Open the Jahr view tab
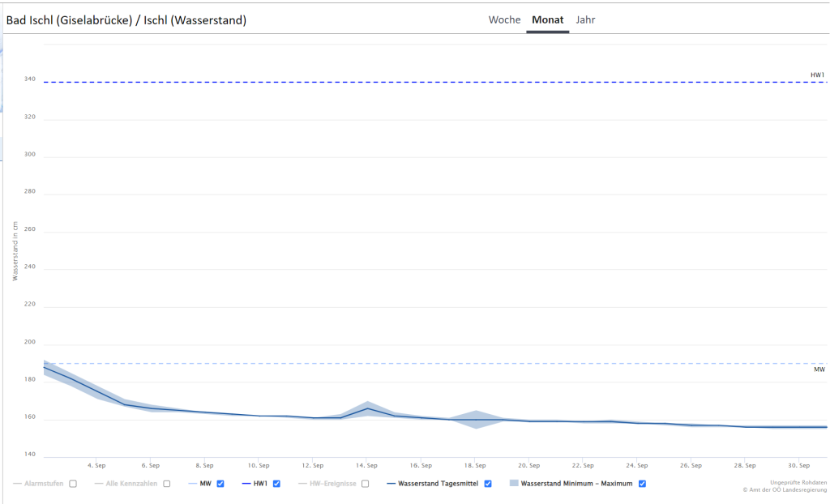 (585, 19)
